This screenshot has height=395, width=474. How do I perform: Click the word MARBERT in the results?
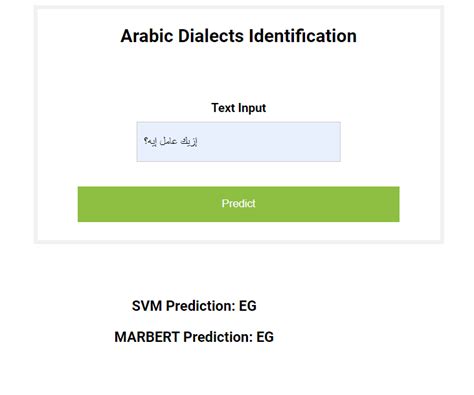pyautogui.click(x=147, y=337)
